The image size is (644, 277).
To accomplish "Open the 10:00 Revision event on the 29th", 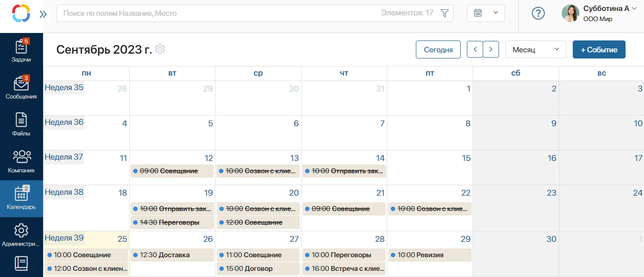I will [430, 255].
